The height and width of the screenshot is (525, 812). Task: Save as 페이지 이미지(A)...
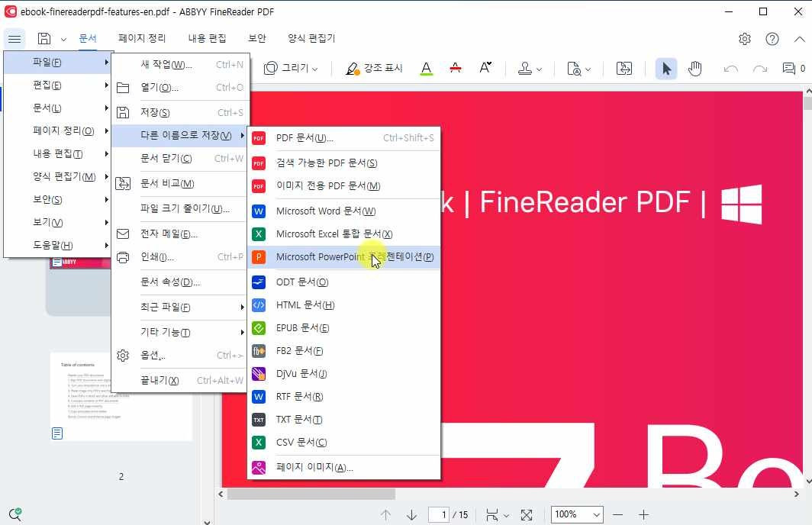[x=344, y=468]
